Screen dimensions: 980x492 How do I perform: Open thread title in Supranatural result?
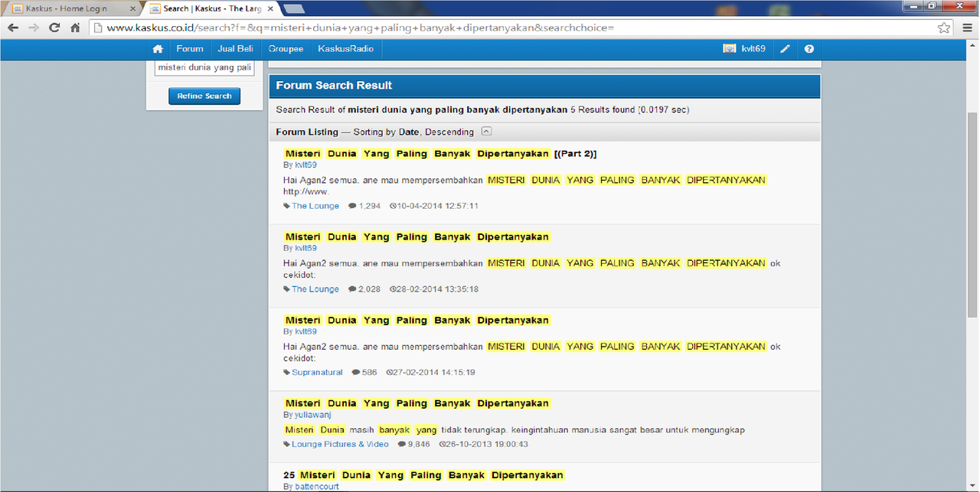(416, 320)
